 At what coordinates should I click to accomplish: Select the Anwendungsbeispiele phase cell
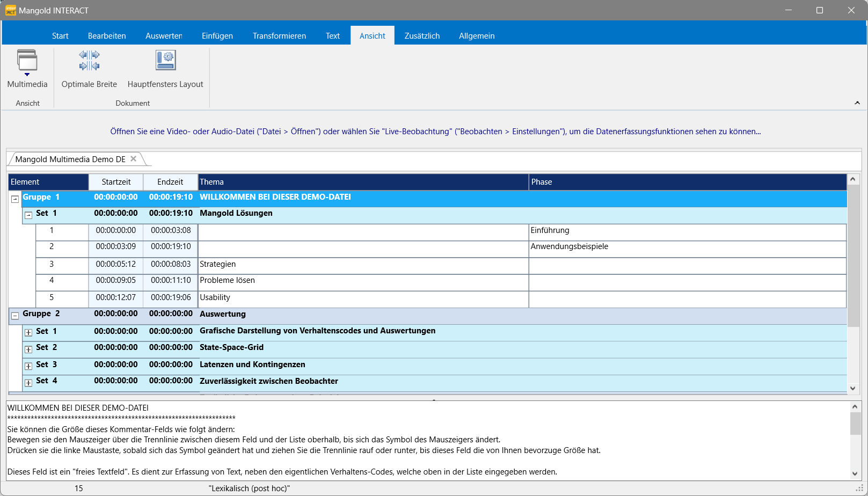pos(688,249)
